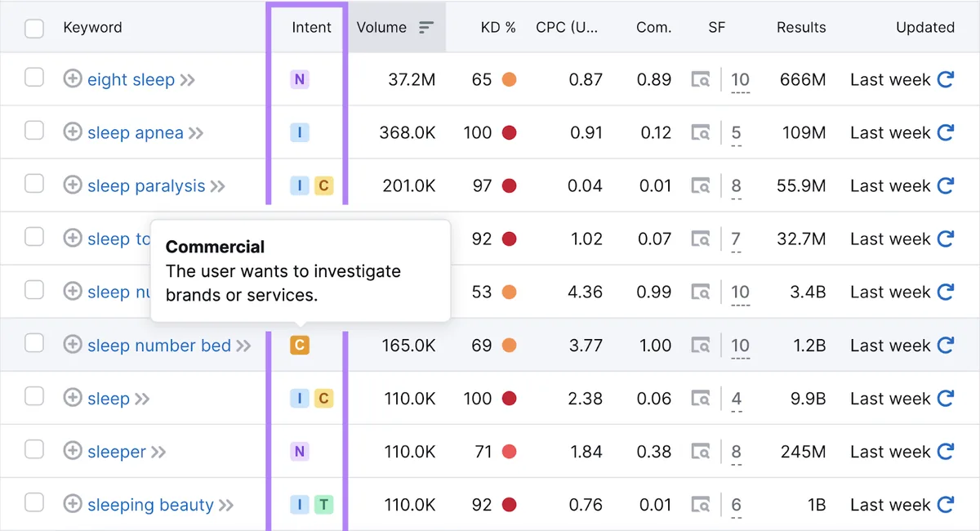980x531 pixels.
Task: Expand 'sleeping beauty' double chevron
Action: [226, 506]
